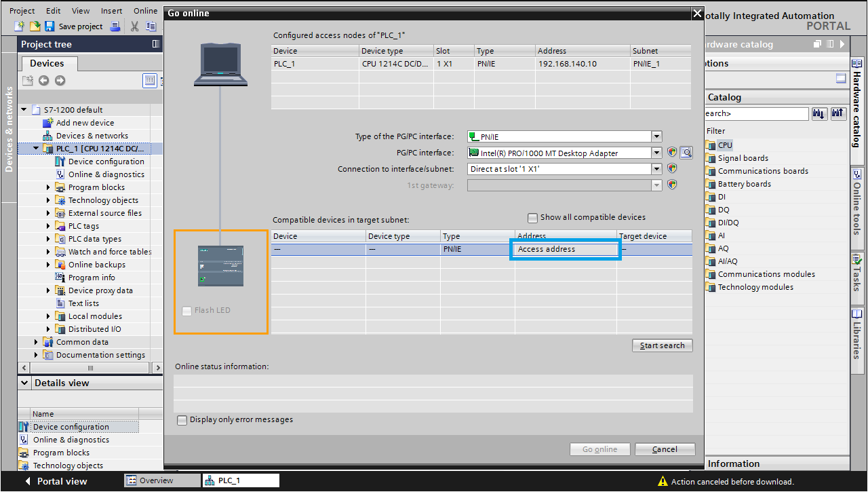868x492 pixels.
Task: Click the Catalog search field
Action: [757, 113]
